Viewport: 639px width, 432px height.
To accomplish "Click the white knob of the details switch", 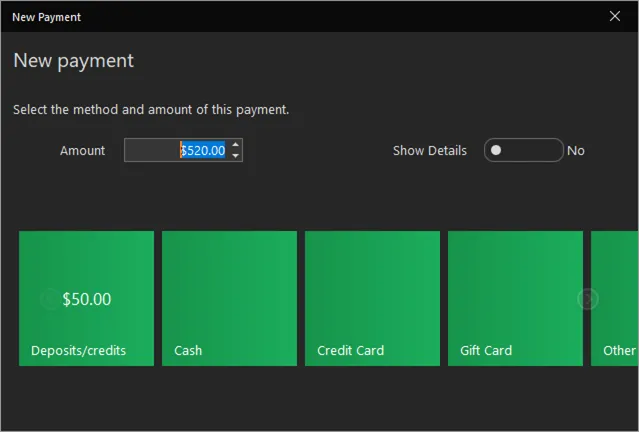I will 496,150.
